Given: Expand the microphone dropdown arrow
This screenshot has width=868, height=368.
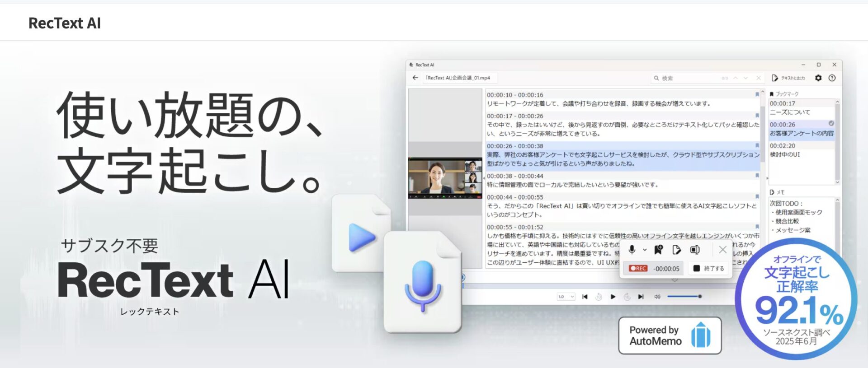Looking at the screenshot, I should pyautogui.click(x=645, y=250).
